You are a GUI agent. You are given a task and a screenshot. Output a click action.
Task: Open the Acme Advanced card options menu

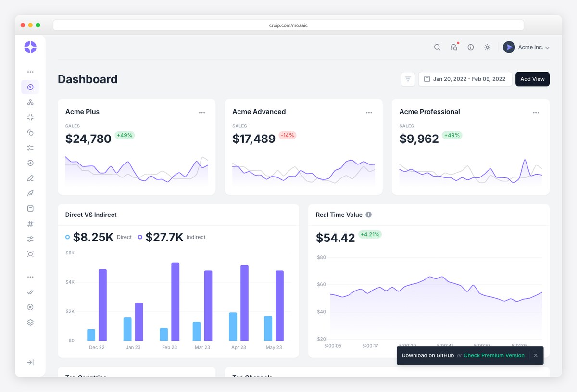point(369,113)
